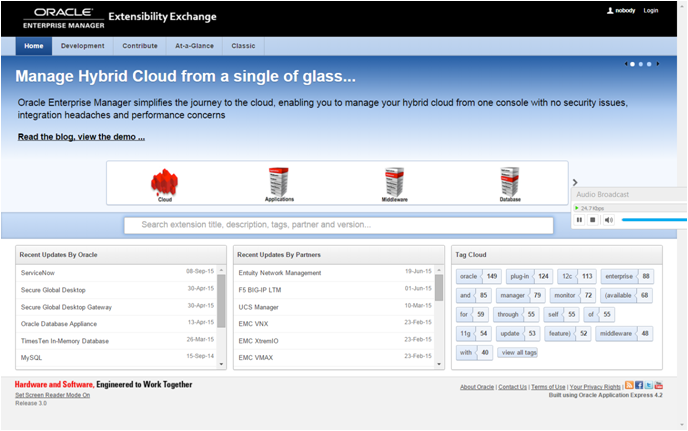Select the third banner slide dot
The width and height of the screenshot is (688, 431).
point(649,64)
